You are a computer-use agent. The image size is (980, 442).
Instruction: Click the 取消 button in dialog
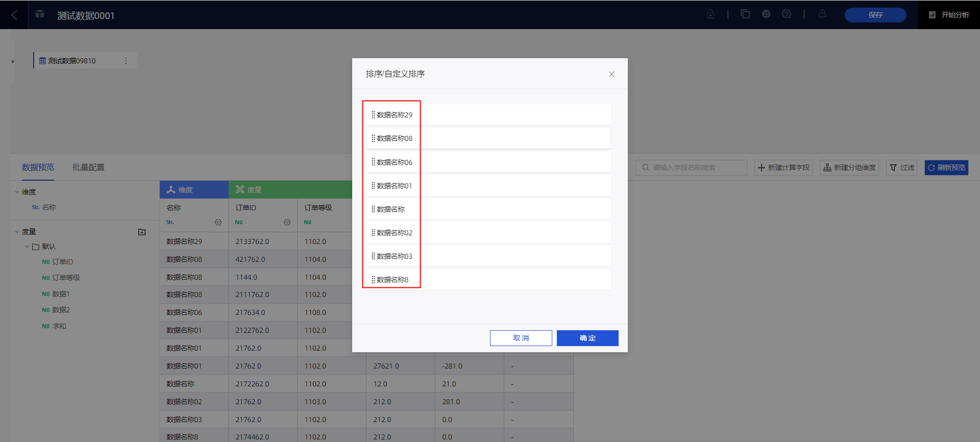(x=521, y=338)
